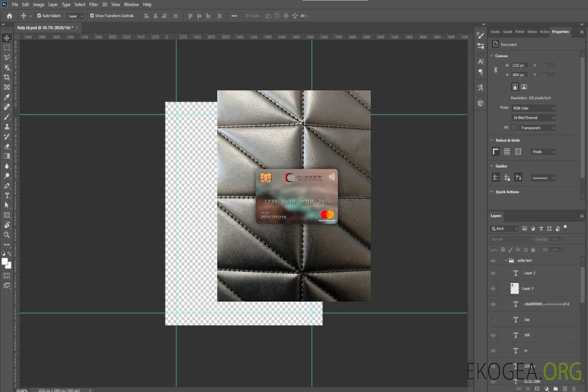
Task: Click the Home icon in options bar
Action: click(x=9, y=16)
